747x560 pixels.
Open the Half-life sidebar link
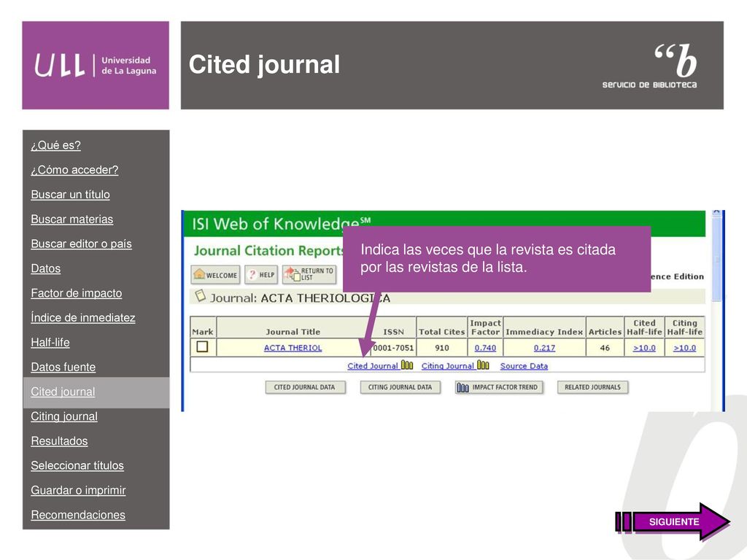coord(50,343)
